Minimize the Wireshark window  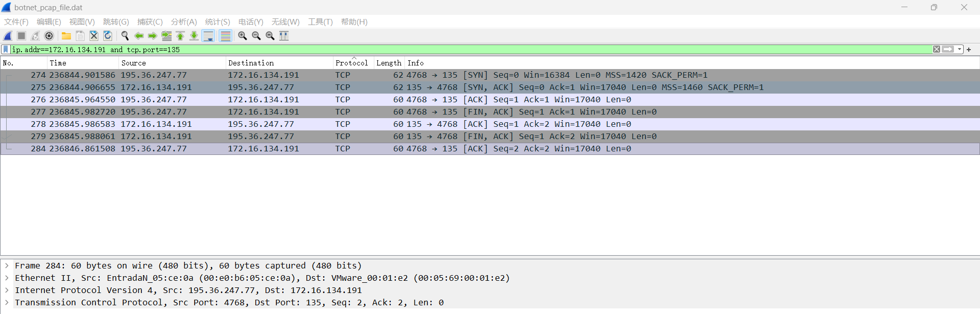pyautogui.click(x=904, y=7)
